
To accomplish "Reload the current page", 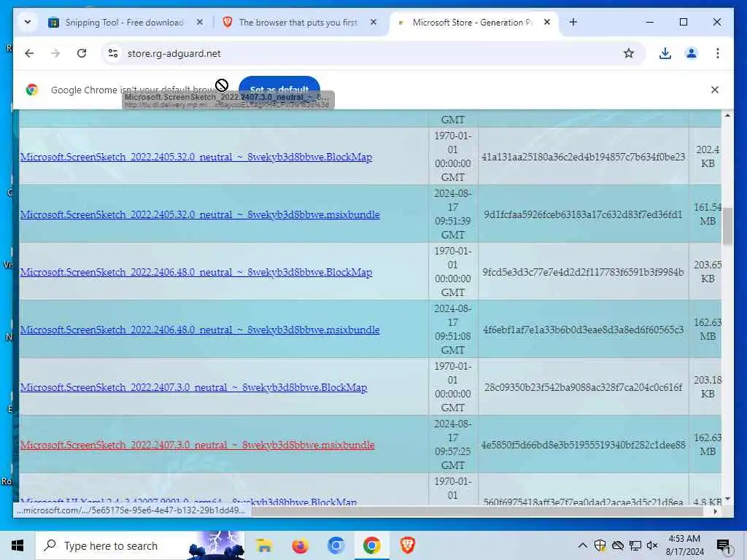I will pyautogui.click(x=82, y=53).
